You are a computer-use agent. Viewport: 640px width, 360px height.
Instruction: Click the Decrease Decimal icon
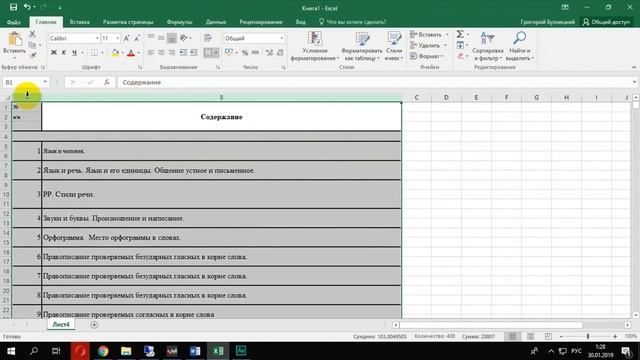280,53
